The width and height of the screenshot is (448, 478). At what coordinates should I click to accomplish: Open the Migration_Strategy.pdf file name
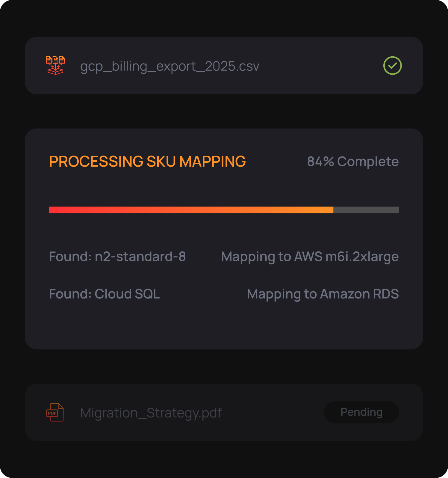[x=151, y=413]
